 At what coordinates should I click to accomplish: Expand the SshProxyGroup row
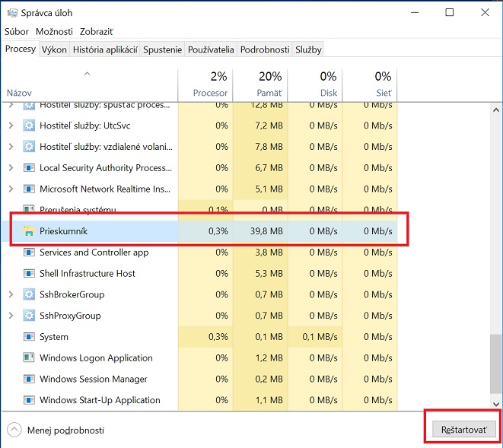(11, 316)
